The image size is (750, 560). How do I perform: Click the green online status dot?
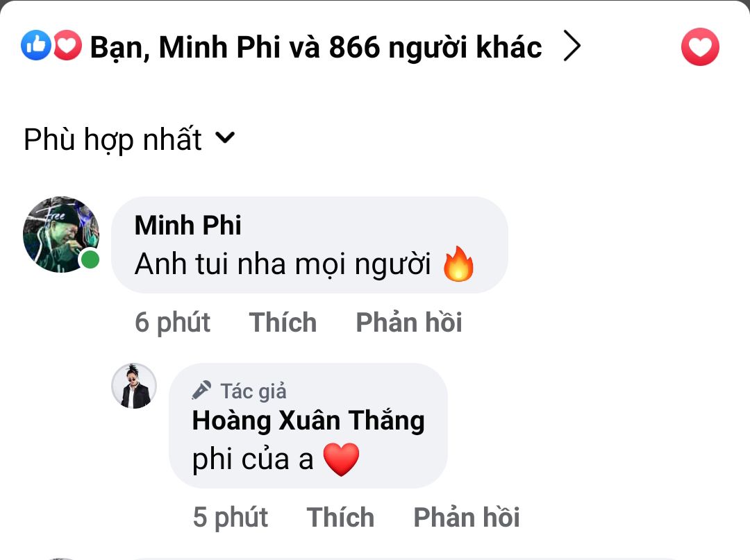click(90, 260)
